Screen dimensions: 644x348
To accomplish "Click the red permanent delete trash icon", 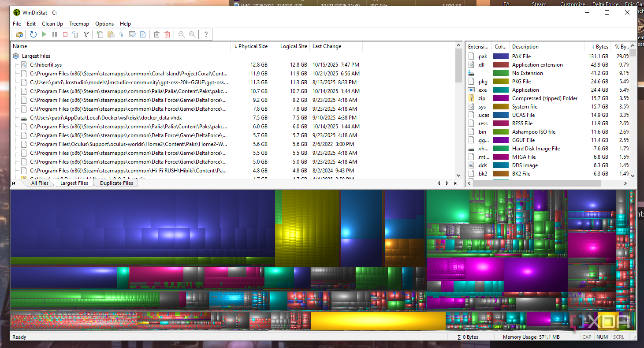I will click(168, 34).
